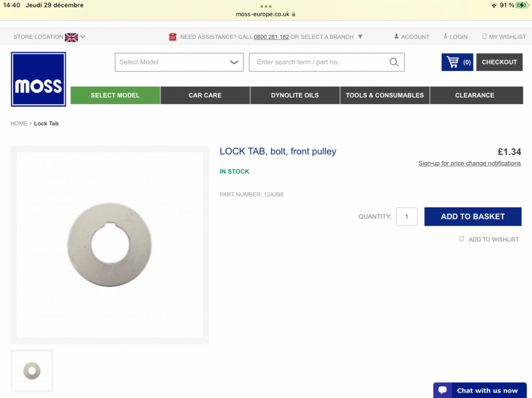Viewport: 532px width, 398px height.
Task: Click the red telephone icon
Action: [x=172, y=37]
